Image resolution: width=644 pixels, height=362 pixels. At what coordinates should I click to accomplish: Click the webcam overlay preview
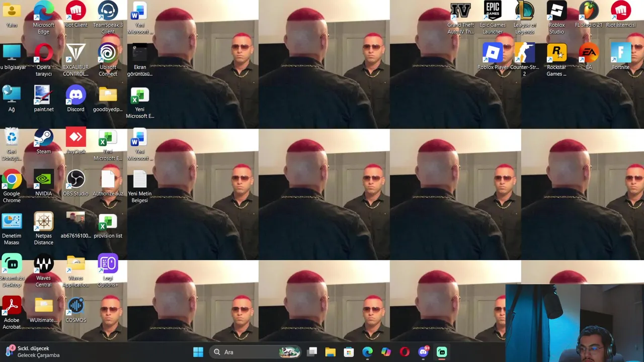click(575, 323)
